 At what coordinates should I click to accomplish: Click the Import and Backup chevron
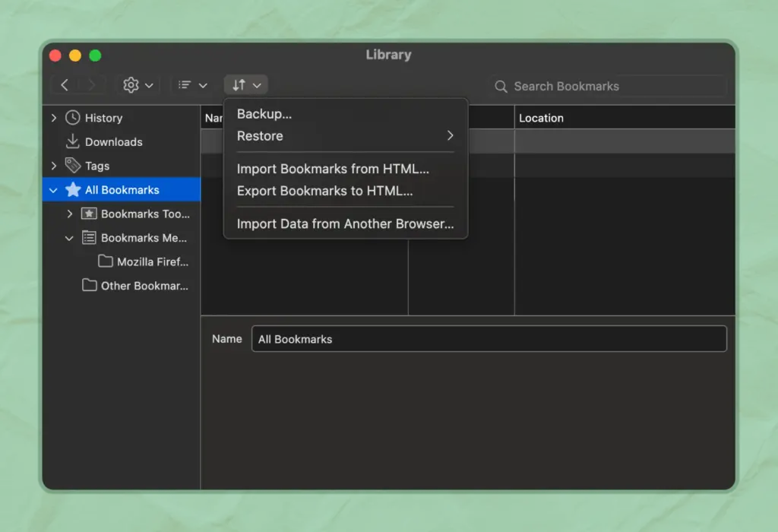point(257,85)
